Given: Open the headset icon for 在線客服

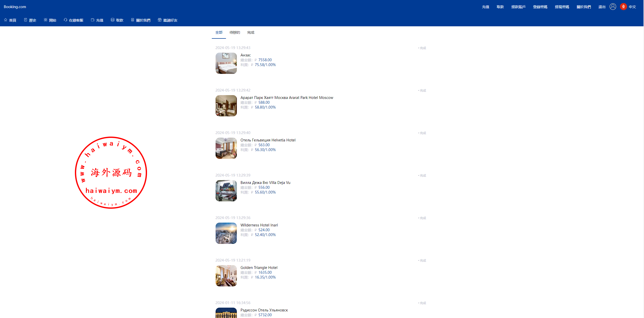Looking at the screenshot, I should point(66,20).
